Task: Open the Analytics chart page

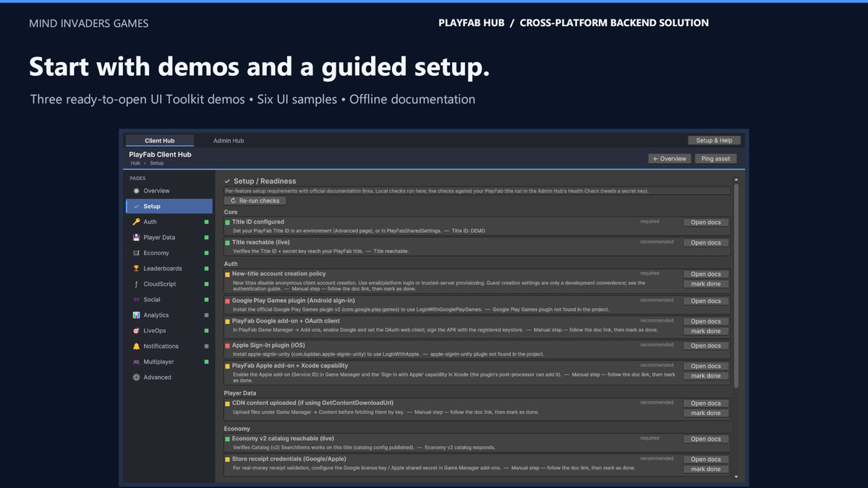Action: coord(169,315)
